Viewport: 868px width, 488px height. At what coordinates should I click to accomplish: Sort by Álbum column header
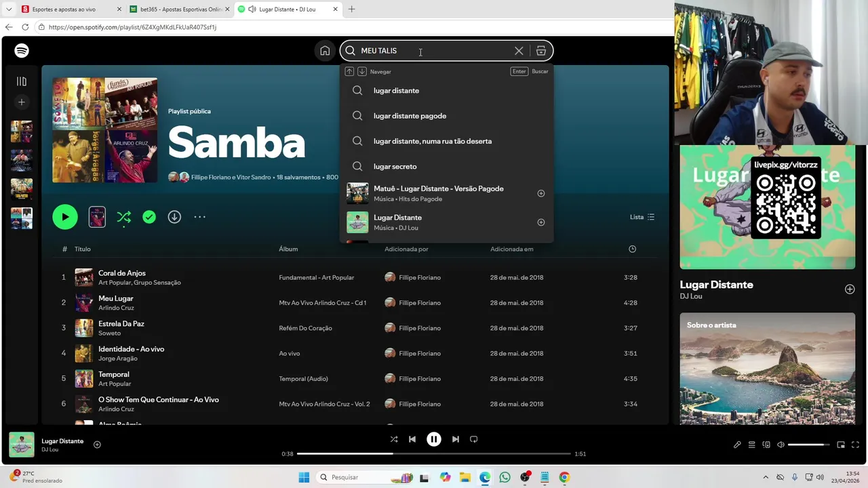[x=288, y=249]
